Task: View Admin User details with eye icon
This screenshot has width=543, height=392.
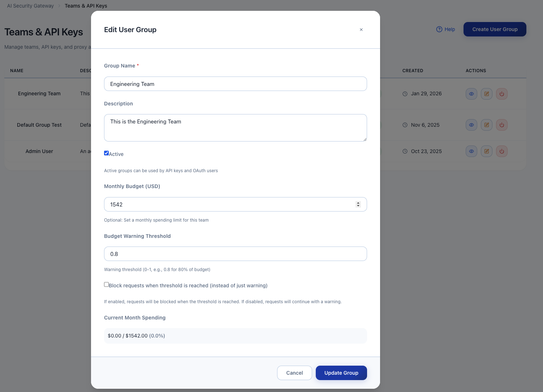Action: [471, 151]
